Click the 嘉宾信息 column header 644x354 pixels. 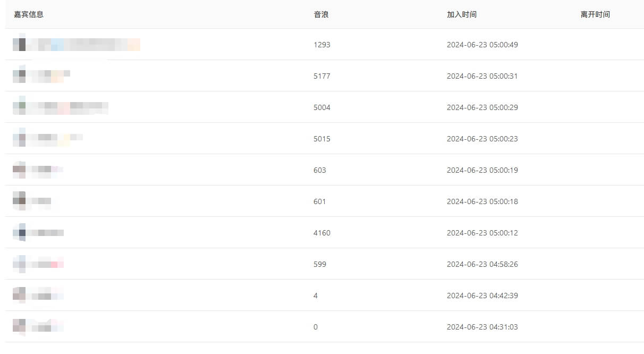(x=29, y=14)
